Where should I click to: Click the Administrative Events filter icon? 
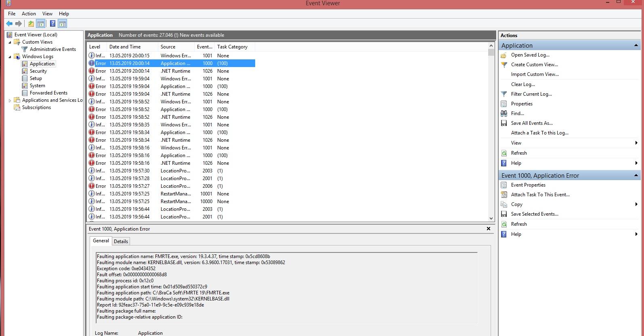tap(25, 49)
